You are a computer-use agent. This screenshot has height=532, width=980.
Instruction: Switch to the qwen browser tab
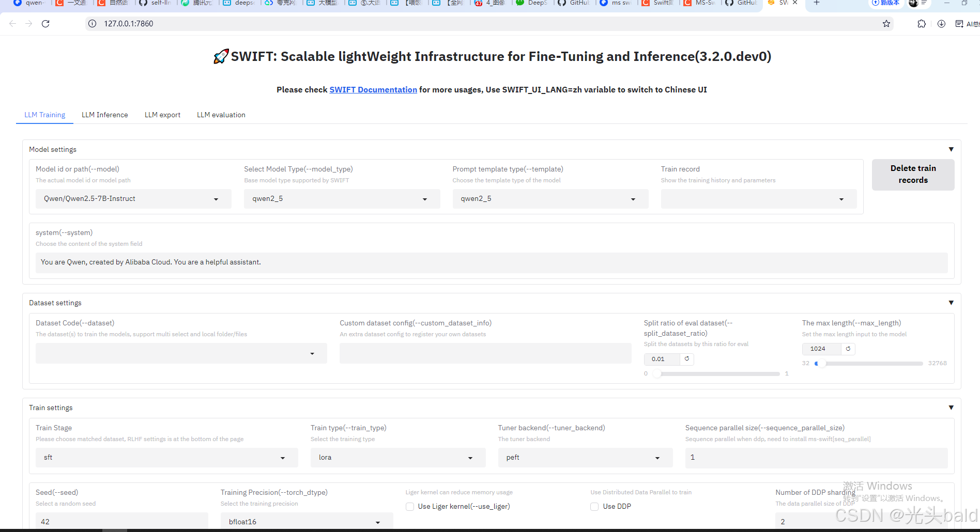30,3
